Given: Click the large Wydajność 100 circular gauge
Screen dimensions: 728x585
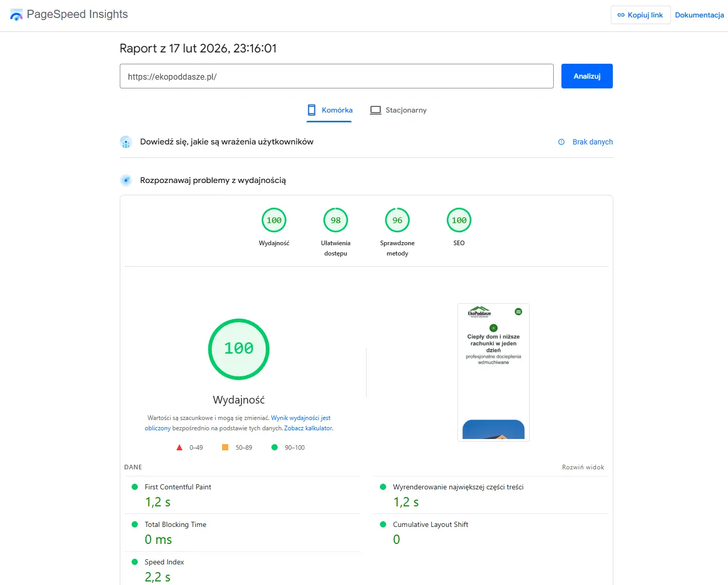Looking at the screenshot, I should tap(239, 349).
